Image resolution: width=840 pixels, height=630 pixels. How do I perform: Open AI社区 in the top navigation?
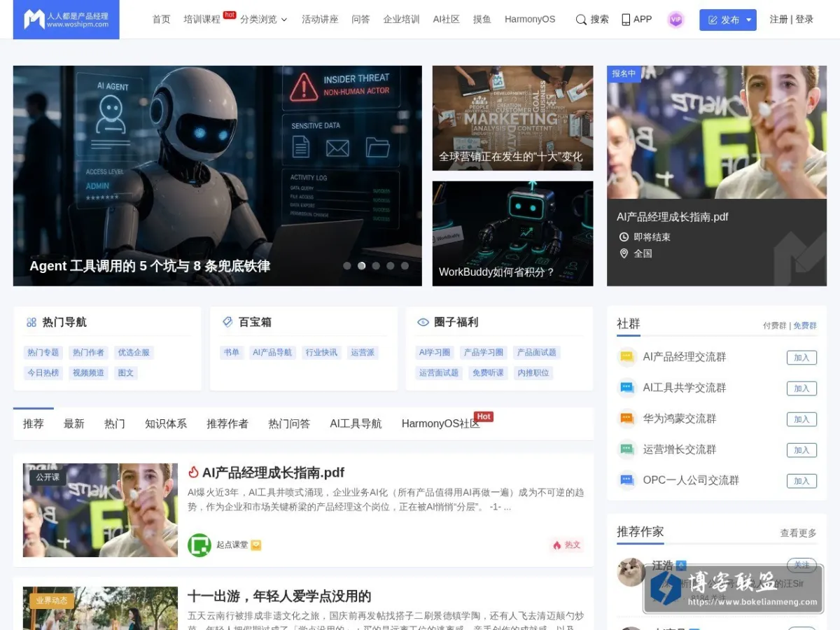(447, 20)
